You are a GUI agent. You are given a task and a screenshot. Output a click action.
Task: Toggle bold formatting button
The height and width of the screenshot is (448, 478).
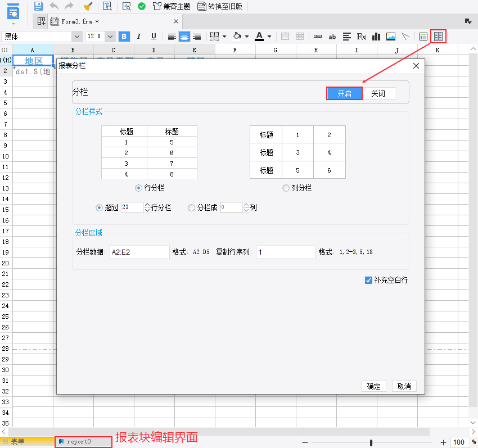point(124,37)
